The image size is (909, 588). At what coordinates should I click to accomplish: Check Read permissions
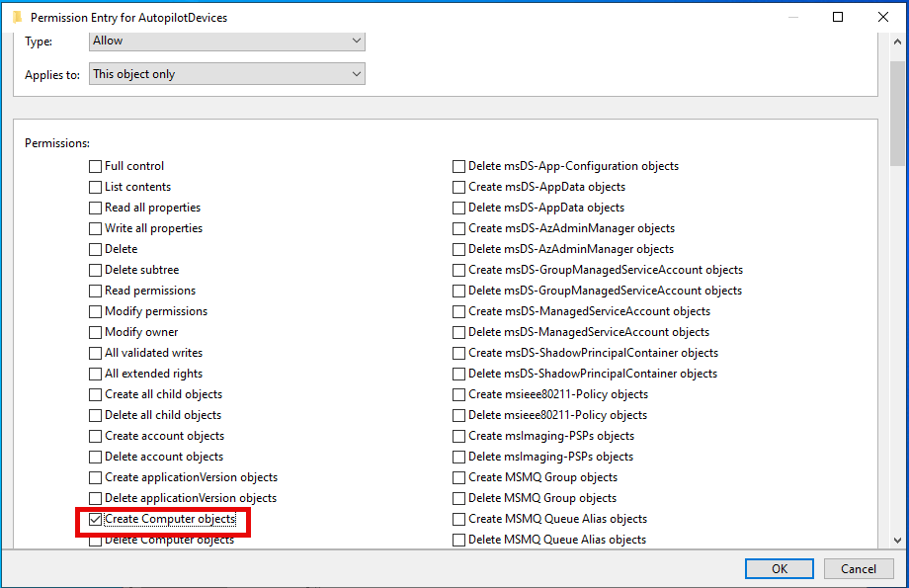(95, 291)
